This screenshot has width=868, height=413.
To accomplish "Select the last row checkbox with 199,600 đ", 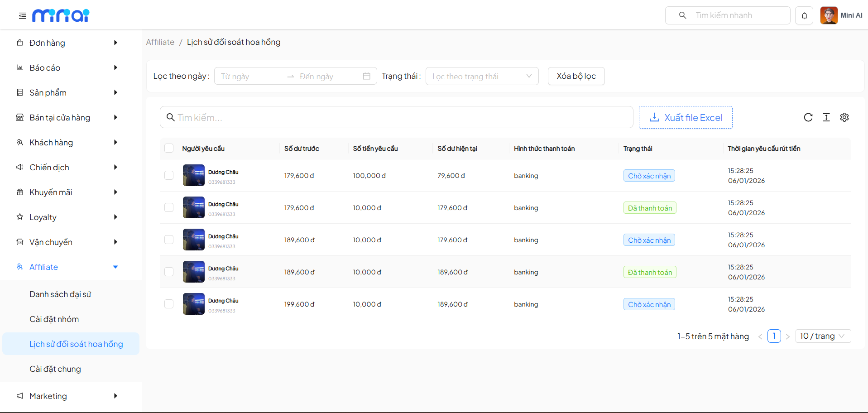I will (x=169, y=304).
